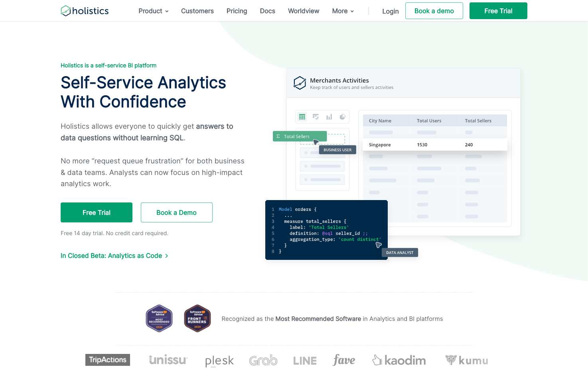Click the Singapore table cell
This screenshot has height=387, width=588.
pyautogui.click(x=380, y=145)
